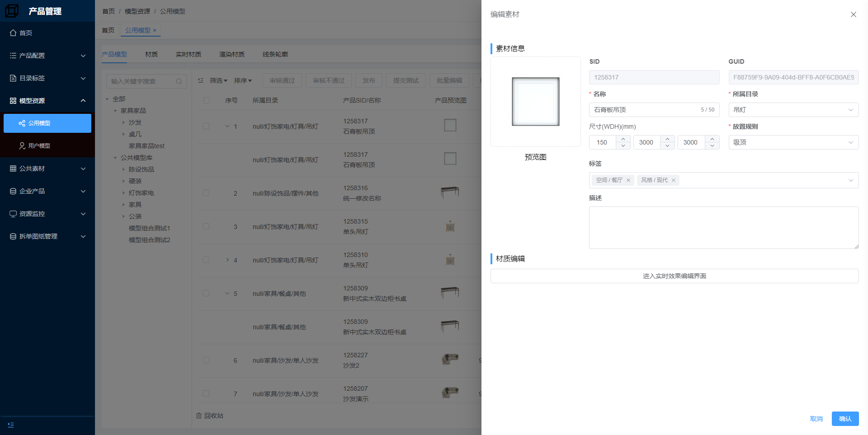The image size is (868, 435).
Task: Click the search magnifier icon in keyword box
Action: 179,81
